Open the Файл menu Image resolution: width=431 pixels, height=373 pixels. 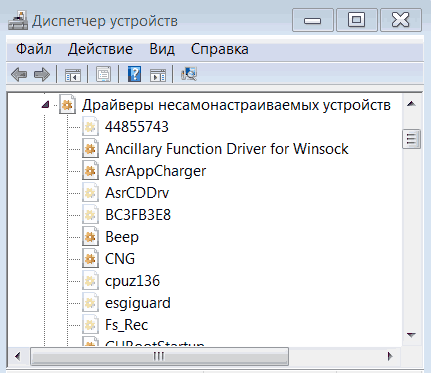[x=34, y=49]
